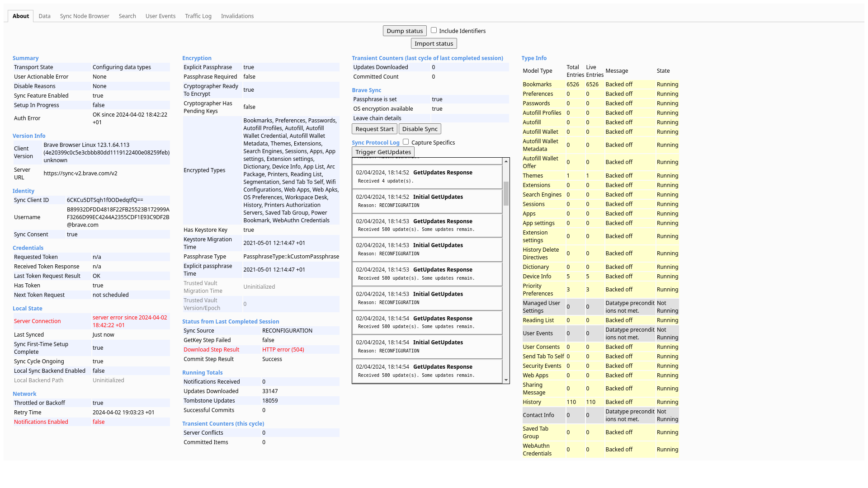Open the Sync Node Browser tab

point(85,16)
